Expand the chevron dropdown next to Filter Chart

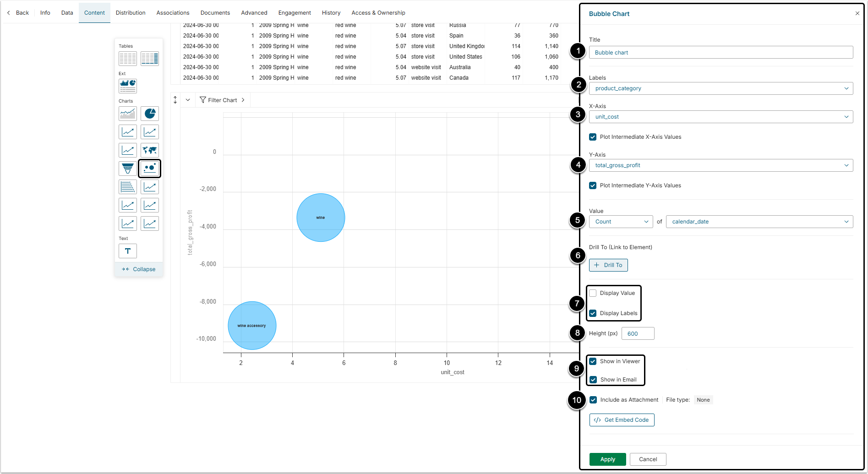(188, 100)
